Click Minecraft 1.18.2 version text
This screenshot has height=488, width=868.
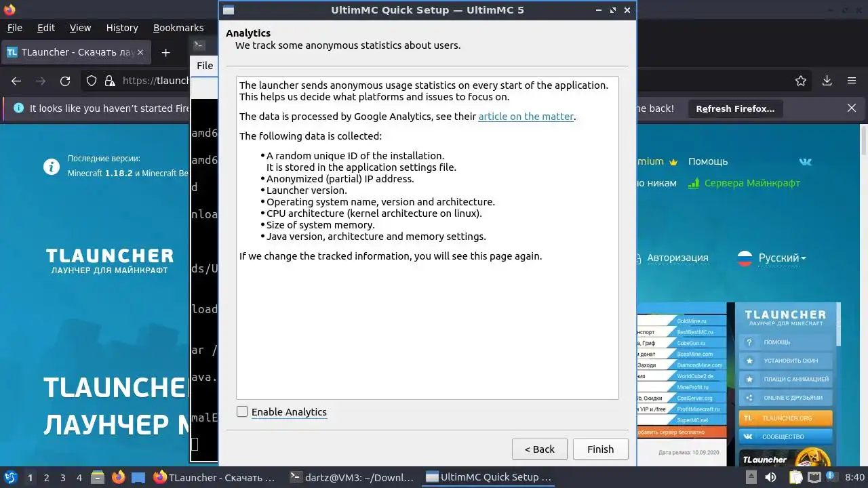(100, 174)
